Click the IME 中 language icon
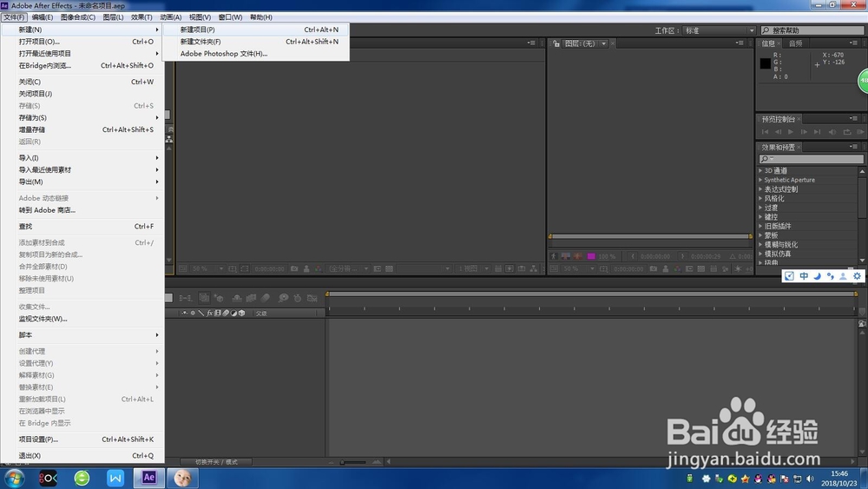 click(x=804, y=276)
